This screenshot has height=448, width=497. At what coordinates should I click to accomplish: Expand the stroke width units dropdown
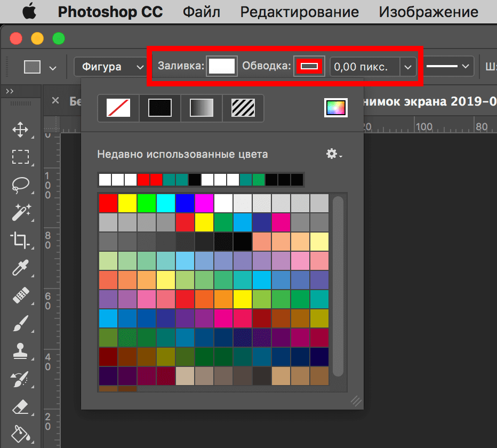point(408,67)
